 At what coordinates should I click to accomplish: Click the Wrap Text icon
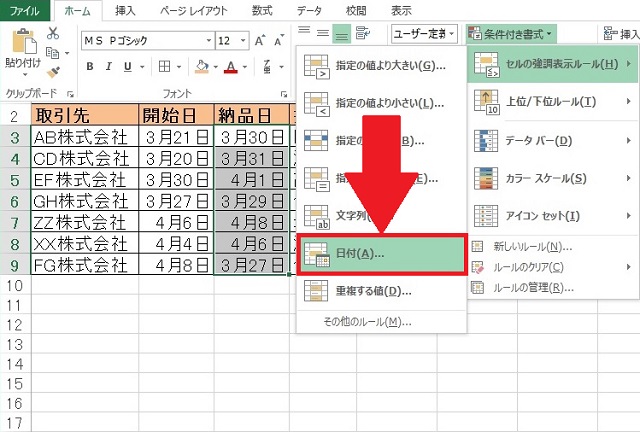pyautogui.click(x=362, y=33)
